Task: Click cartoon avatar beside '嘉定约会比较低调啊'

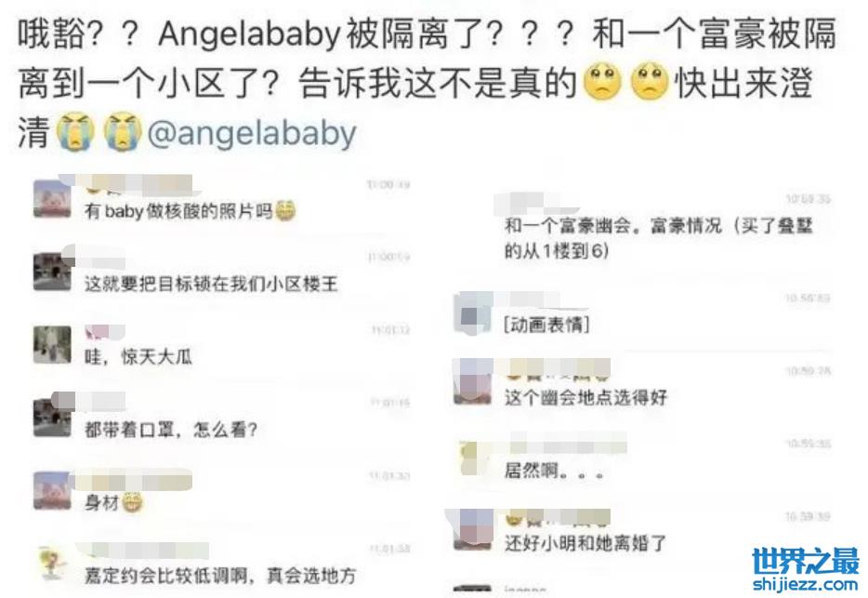Action: 52,563
